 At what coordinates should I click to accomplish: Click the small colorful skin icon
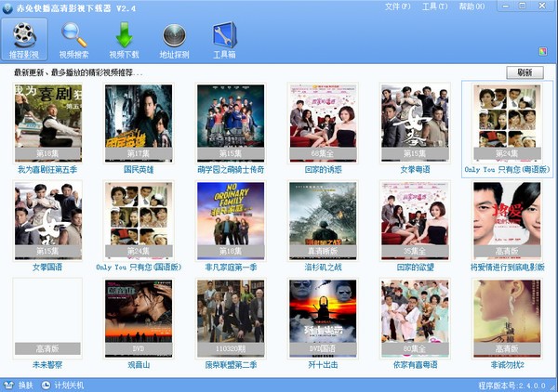coord(543,52)
